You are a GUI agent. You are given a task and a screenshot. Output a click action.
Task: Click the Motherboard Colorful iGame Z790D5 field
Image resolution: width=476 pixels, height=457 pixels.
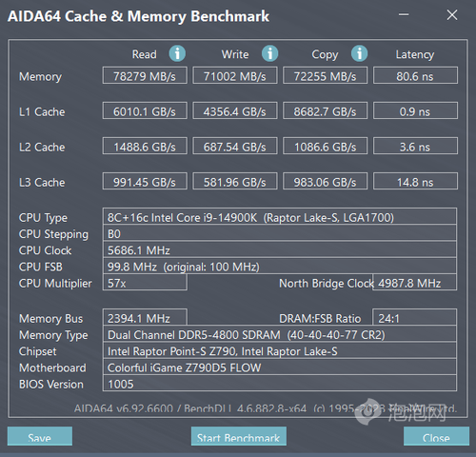[280, 368]
